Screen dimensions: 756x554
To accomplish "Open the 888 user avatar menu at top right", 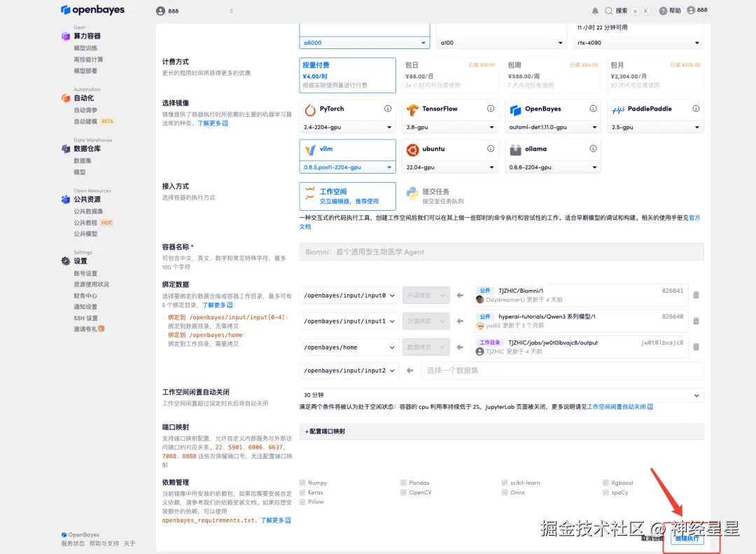I will click(x=697, y=10).
